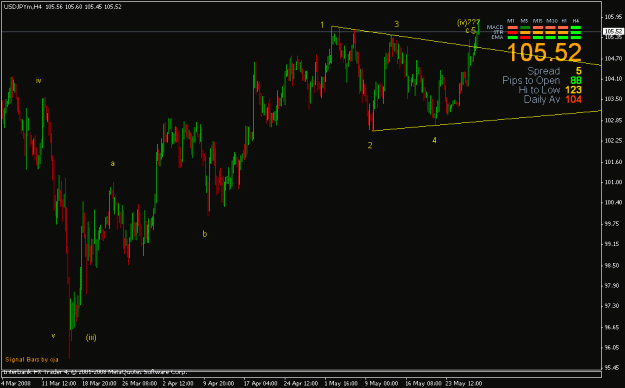Click the 'Pips to Open' label

[x=531, y=81]
